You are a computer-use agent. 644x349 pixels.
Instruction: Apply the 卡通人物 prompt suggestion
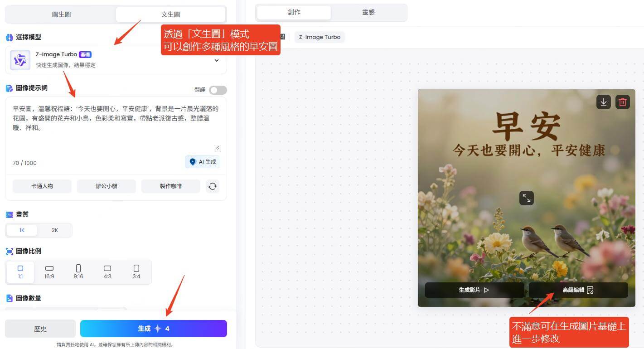coord(42,186)
